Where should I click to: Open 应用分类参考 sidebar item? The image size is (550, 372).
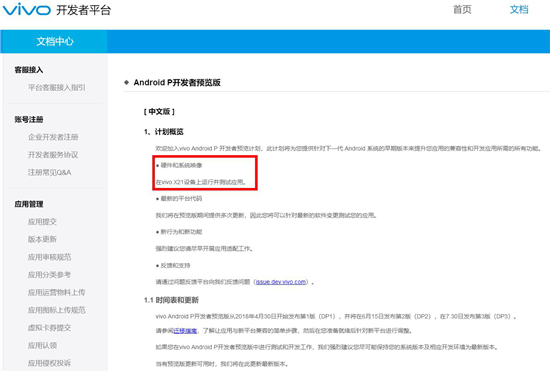(49, 275)
